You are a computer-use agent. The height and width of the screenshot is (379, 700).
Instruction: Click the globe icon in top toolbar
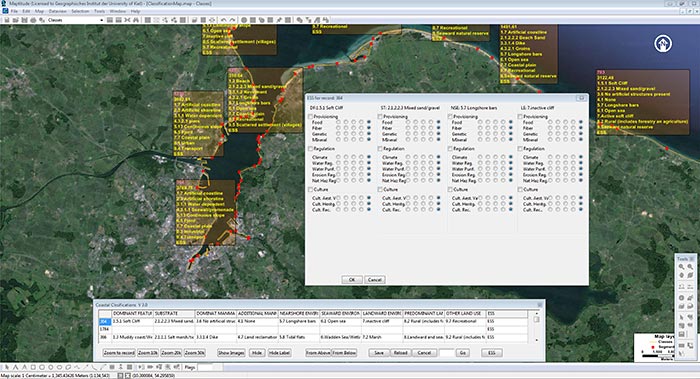tap(244, 20)
